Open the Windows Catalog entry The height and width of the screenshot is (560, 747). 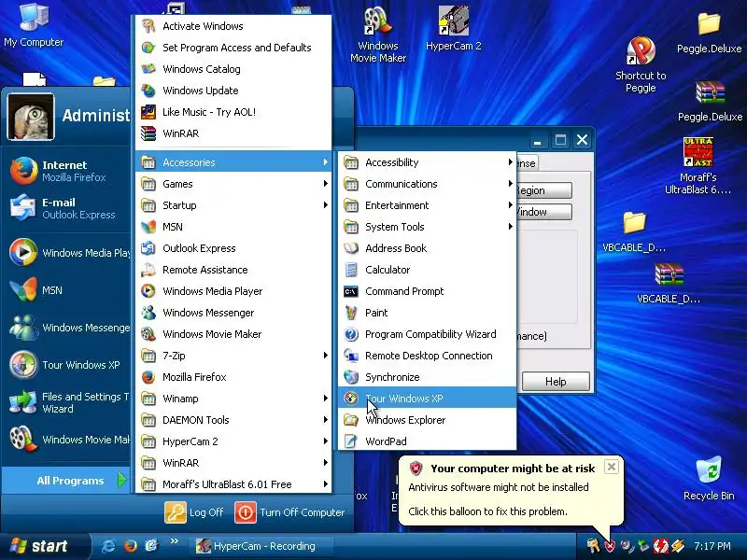tap(233, 69)
